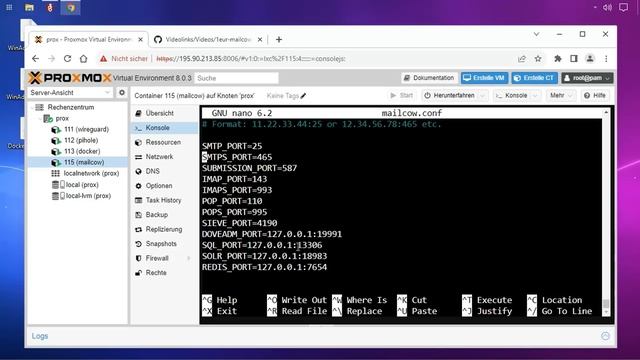Image resolution: width=640 pixels, height=360 pixels.
Task: Open Herunterfahren dropdown arrow
Action: tap(483, 96)
